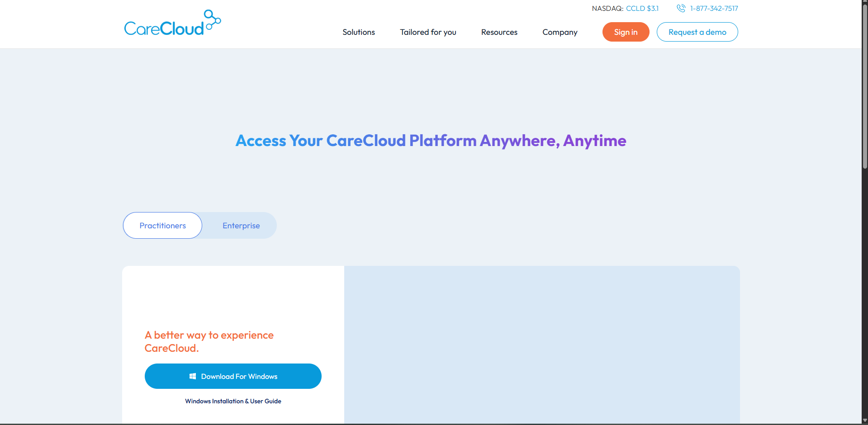
Task: Click the Sign in button
Action: 626,32
